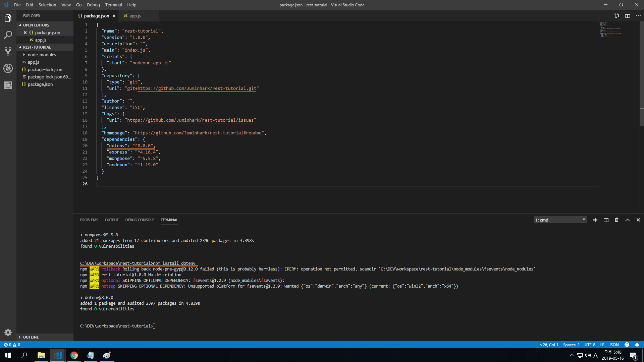This screenshot has height=362, width=644.
Task: Click the terminal command prompt input
Action: [154, 326]
